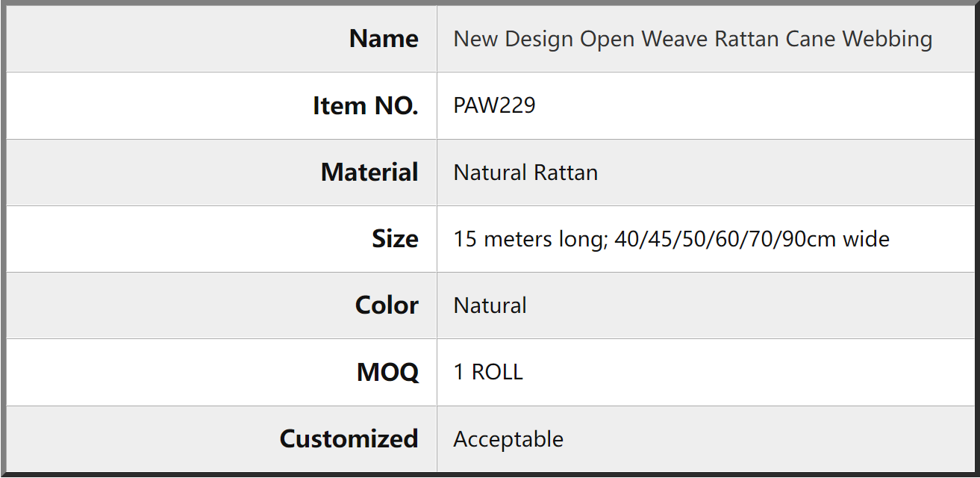Select the '15 meters long' size text
Viewport: 980px width, 478px height.
pyautogui.click(x=531, y=240)
